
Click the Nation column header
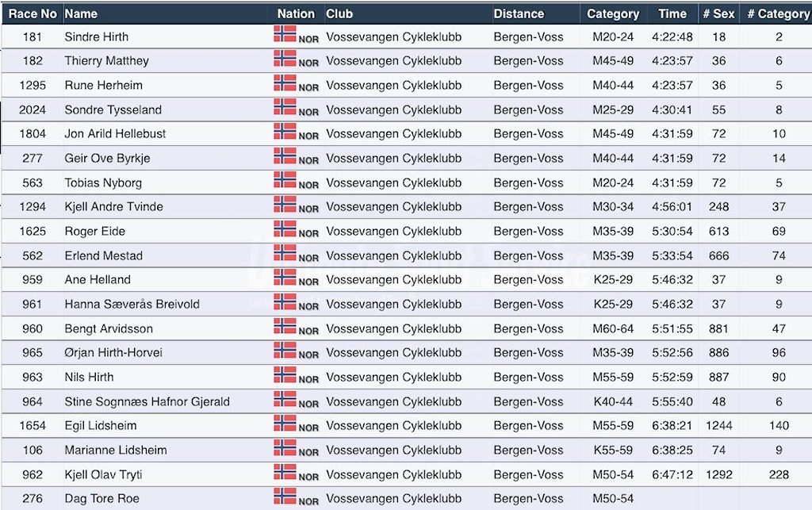point(296,14)
